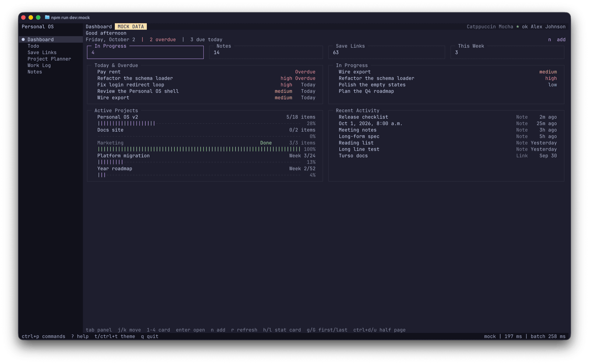Select the Notes stat card
Screen dimensions: 589x364
pos(266,52)
